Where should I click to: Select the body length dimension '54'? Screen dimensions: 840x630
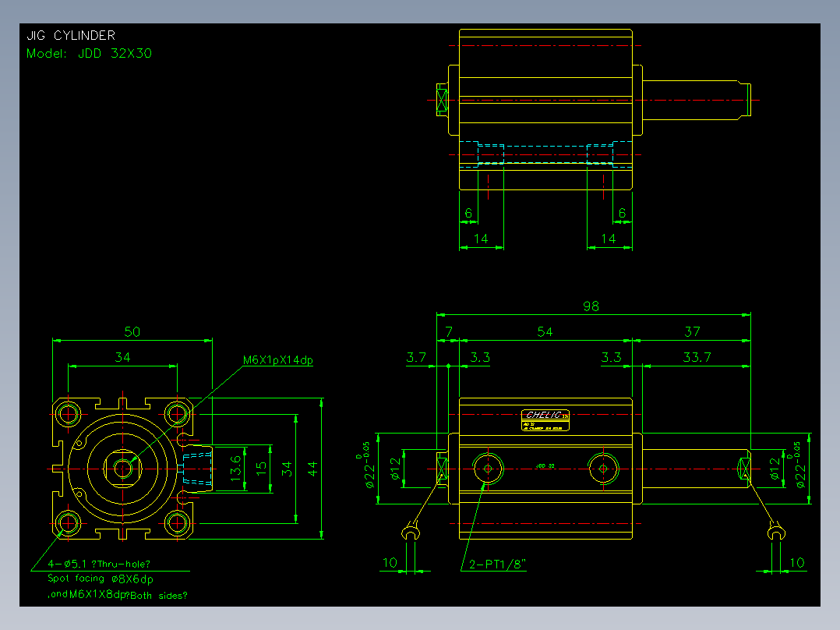545,332
